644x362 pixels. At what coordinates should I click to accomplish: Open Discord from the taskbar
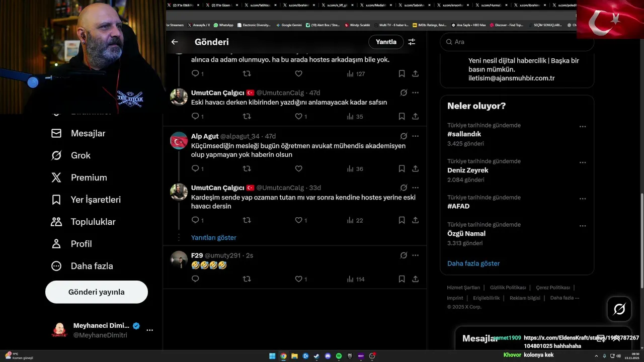(328, 356)
